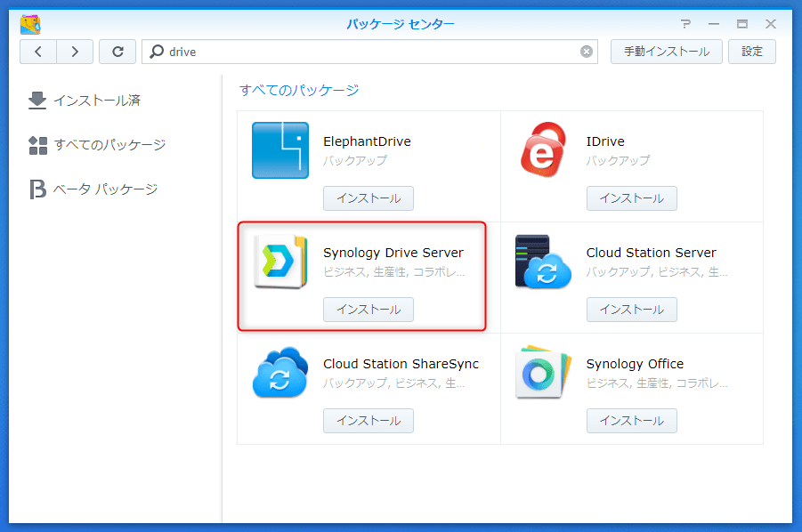Select すべてのパッケージ in sidebar

tap(97, 145)
